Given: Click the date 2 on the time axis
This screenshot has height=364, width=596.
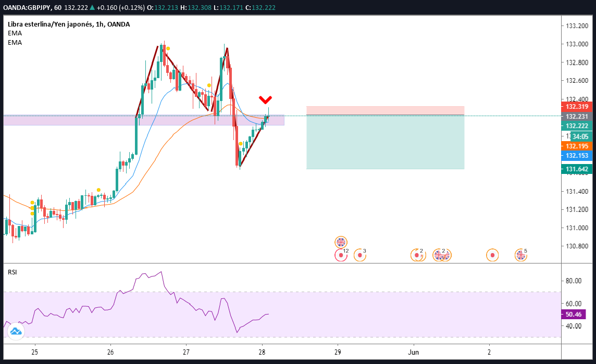Looking at the screenshot, I should pos(489,352).
